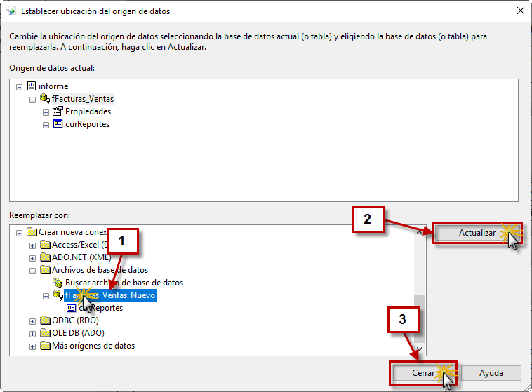Expand the Propiedades node
The width and height of the screenshot is (532, 392).
tap(46, 112)
